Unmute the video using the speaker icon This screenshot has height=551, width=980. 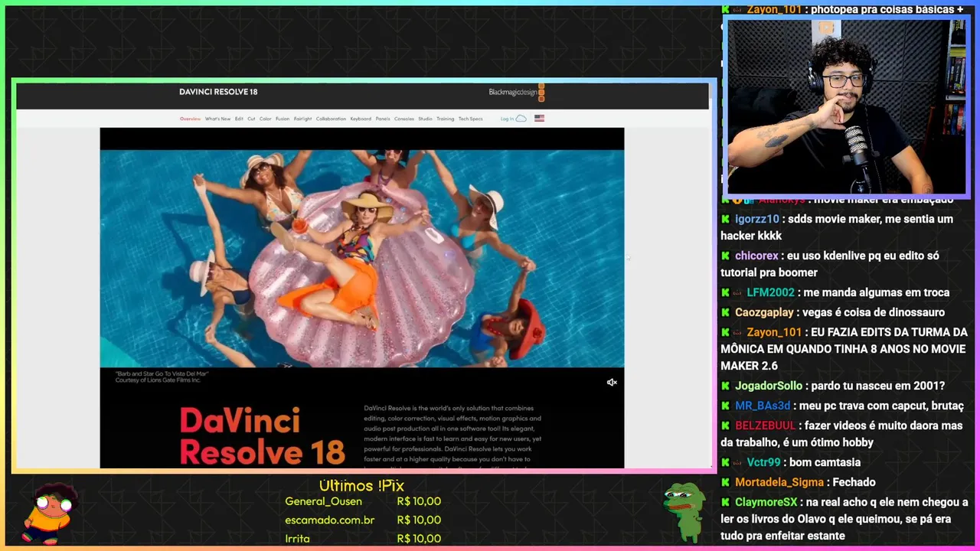pyautogui.click(x=612, y=383)
